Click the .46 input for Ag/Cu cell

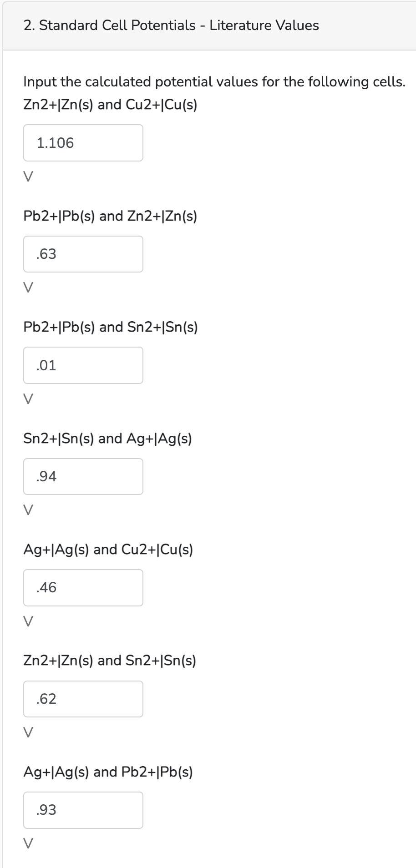(83, 587)
